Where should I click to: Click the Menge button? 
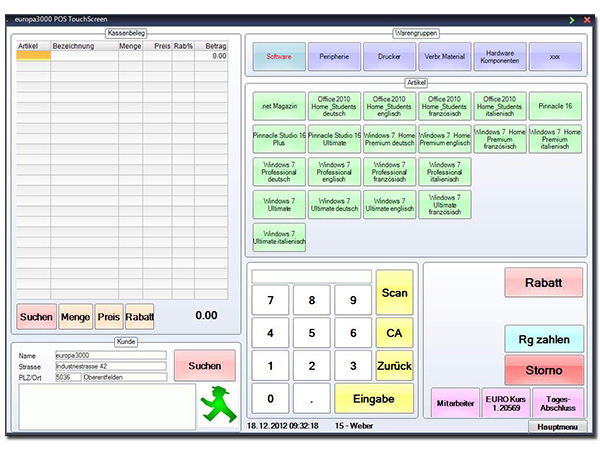[x=75, y=317]
